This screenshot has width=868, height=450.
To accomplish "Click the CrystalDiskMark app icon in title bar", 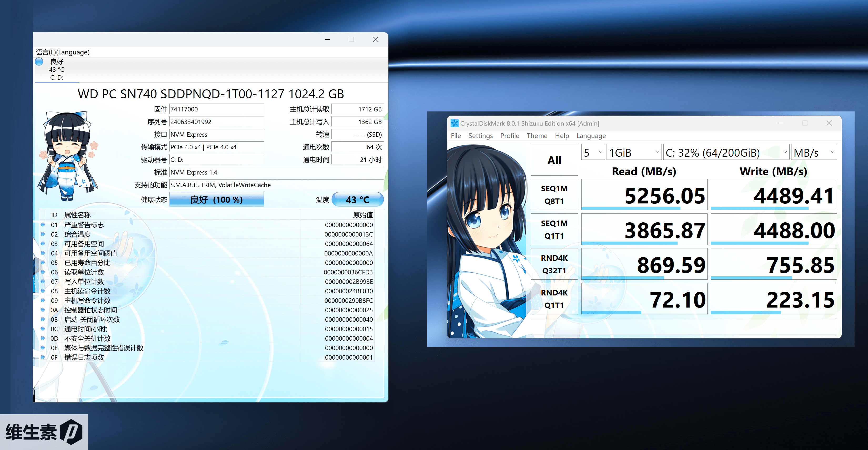I will coord(455,123).
